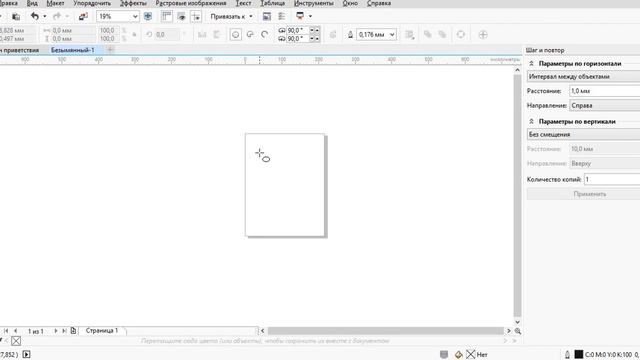The width and height of the screenshot is (640, 360).
Task: Click the application launcher icon
Action: pyautogui.click(x=300, y=16)
